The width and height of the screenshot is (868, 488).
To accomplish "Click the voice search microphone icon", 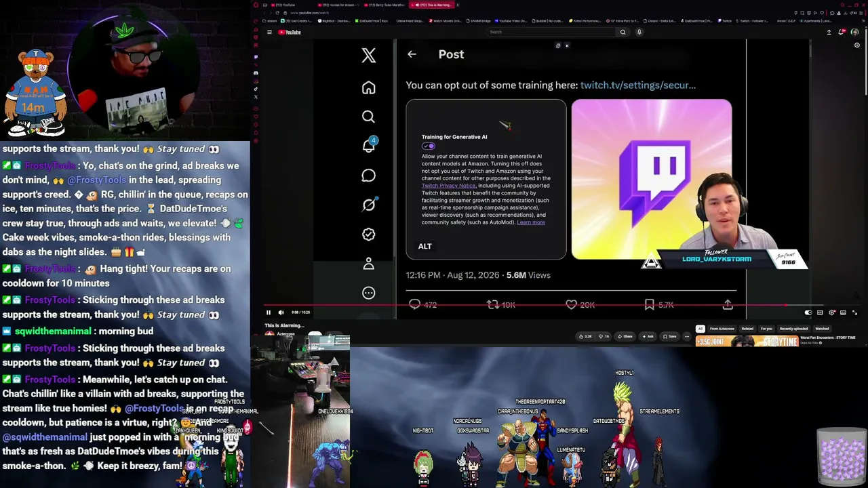I will pos(639,32).
